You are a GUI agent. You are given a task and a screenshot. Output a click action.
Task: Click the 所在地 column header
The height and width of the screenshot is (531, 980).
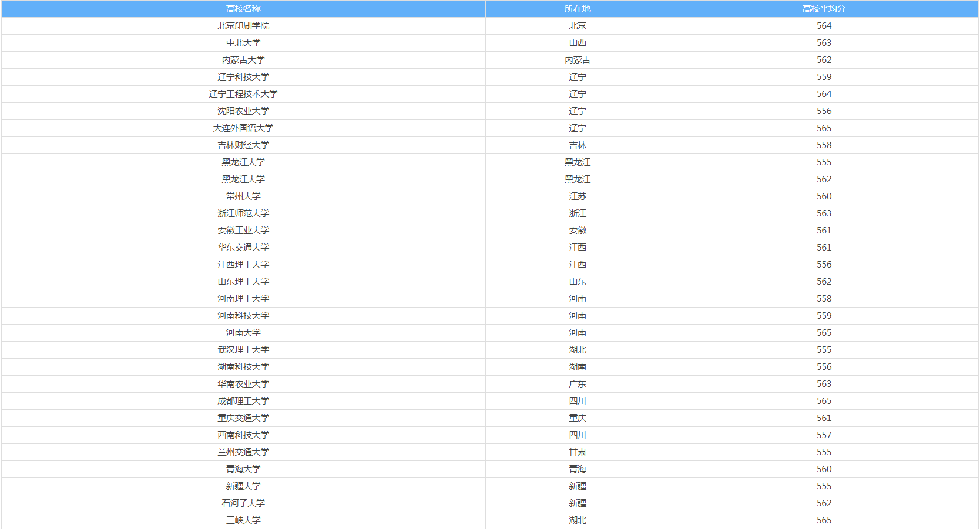[x=578, y=9]
